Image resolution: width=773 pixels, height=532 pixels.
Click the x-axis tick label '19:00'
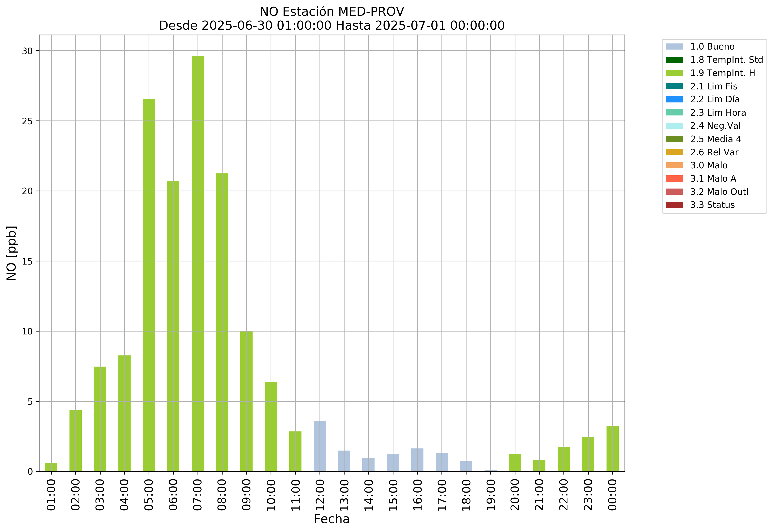(491, 495)
